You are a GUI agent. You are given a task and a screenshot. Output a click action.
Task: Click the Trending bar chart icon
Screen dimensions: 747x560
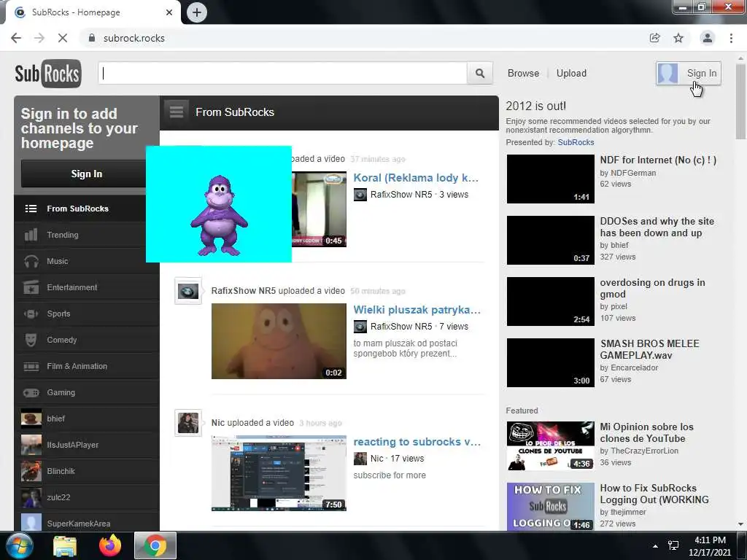point(31,235)
